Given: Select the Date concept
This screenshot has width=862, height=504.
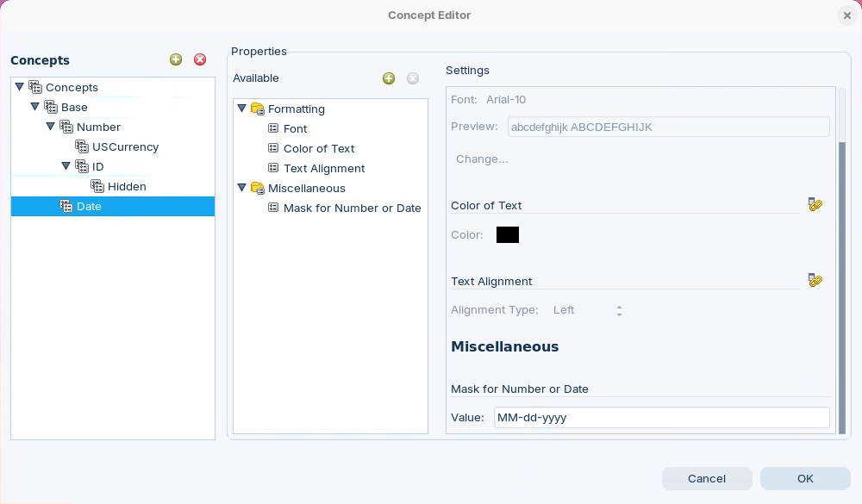Looking at the screenshot, I should point(89,207).
